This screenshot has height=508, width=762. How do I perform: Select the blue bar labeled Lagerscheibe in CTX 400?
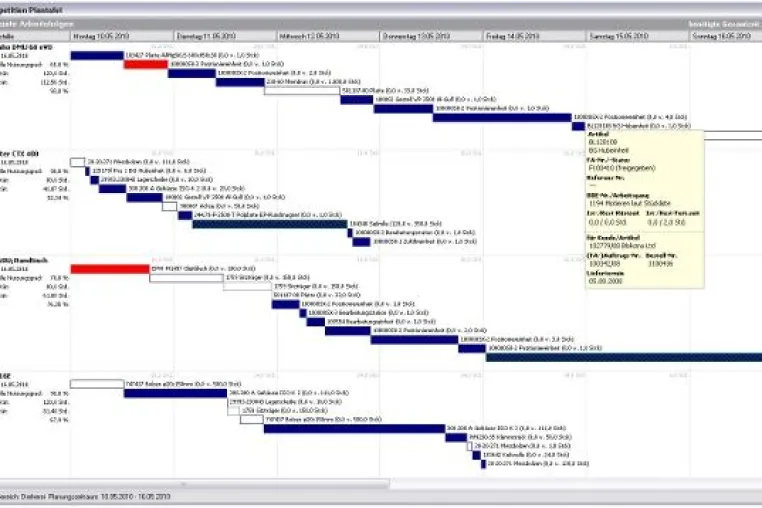point(94,180)
